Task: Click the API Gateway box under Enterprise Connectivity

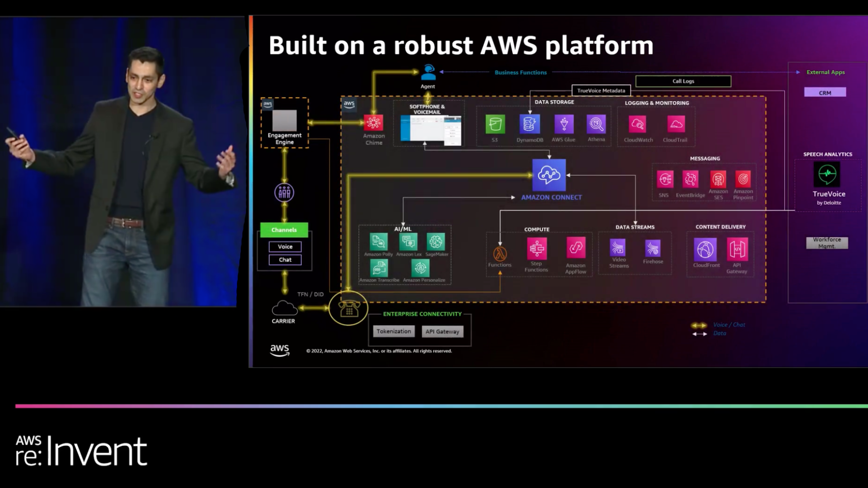Action: [443, 331]
